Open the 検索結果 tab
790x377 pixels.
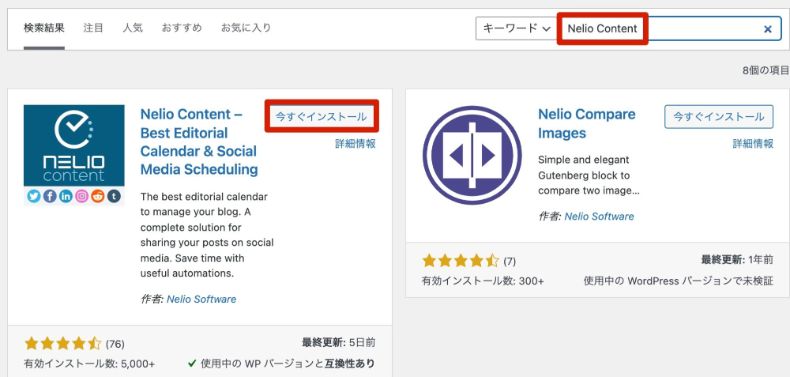pyautogui.click(x=44, y=28)
